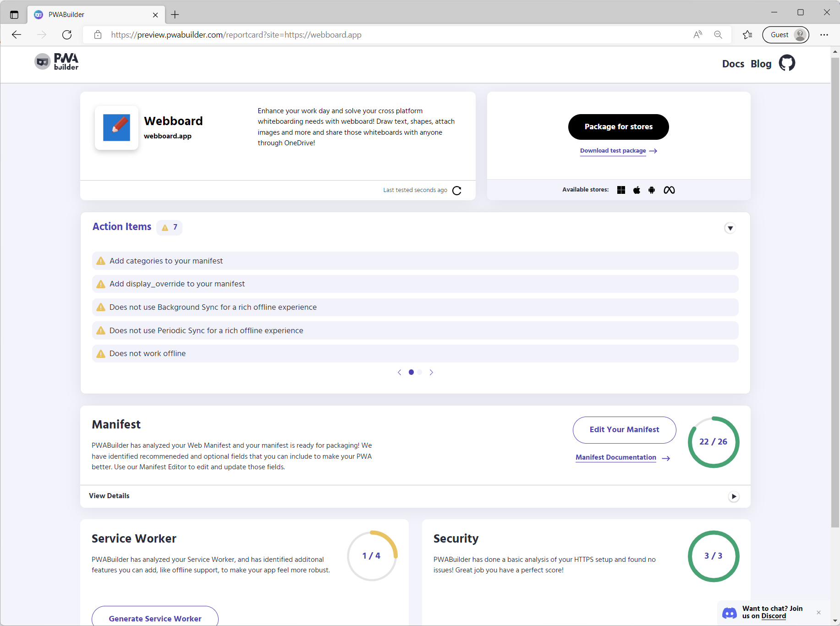Screen dimensions: 840x626
Task: Click the Action Items warning count badge
Action: tap(170, 227)
